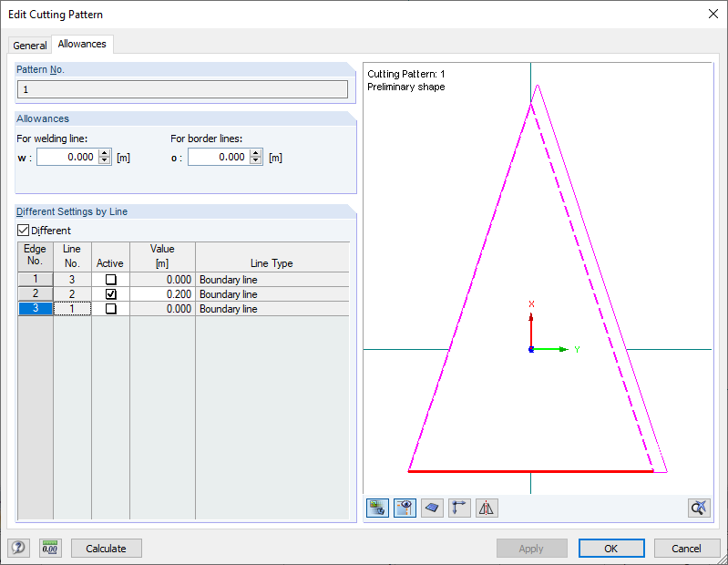Click the mirror pattern icon

487,508
